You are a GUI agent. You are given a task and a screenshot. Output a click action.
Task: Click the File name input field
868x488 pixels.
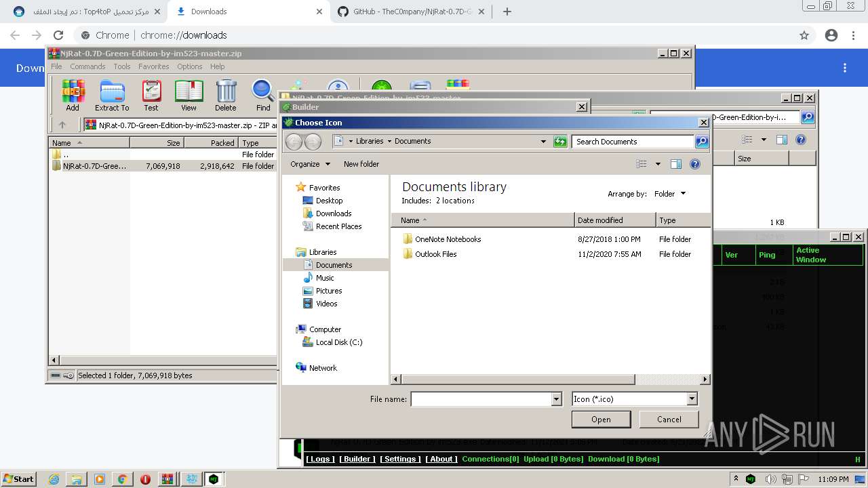point(481,399)
